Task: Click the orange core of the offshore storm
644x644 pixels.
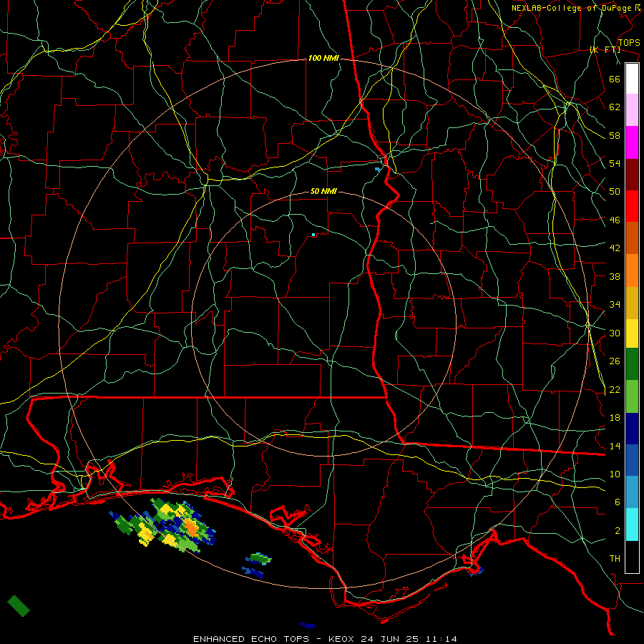Action: pyautogui.click(x=190, y=527)
